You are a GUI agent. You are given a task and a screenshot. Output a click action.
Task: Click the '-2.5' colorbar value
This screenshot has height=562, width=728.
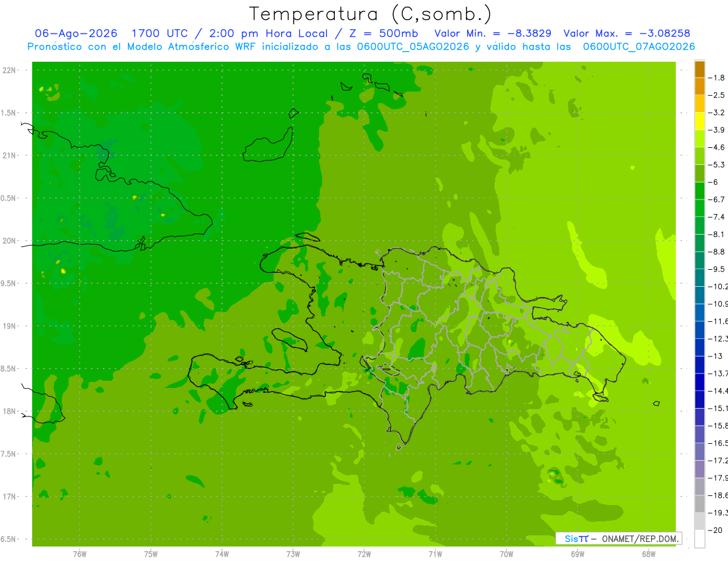click(x=716, y=95)
